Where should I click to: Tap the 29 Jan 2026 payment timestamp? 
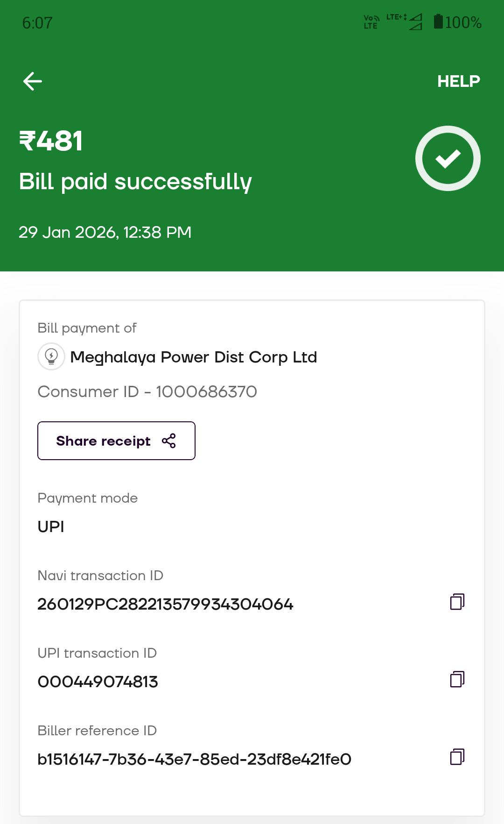coord(105,232)
